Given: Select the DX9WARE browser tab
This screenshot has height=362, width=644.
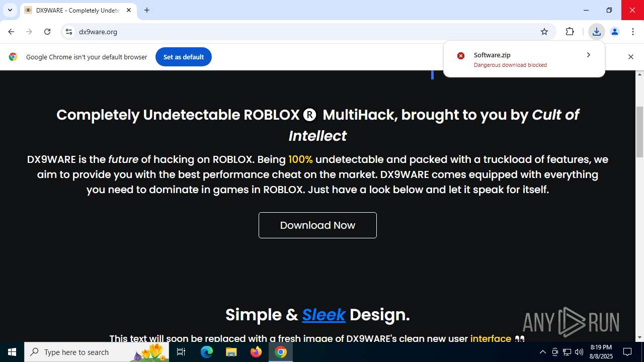Looking at the screenshot, I should [x=78, y=10].
